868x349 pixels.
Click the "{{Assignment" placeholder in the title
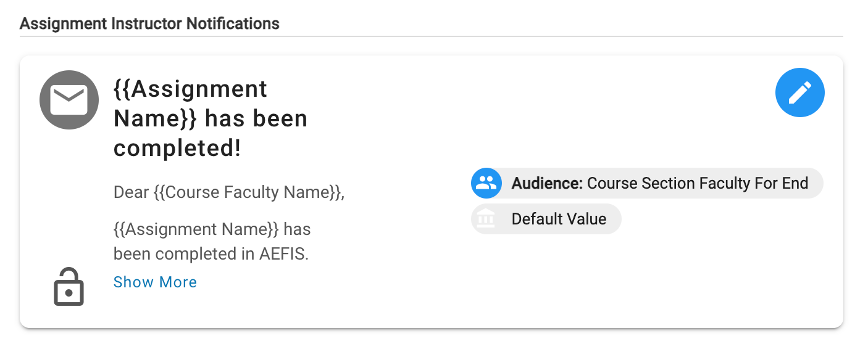190,89
